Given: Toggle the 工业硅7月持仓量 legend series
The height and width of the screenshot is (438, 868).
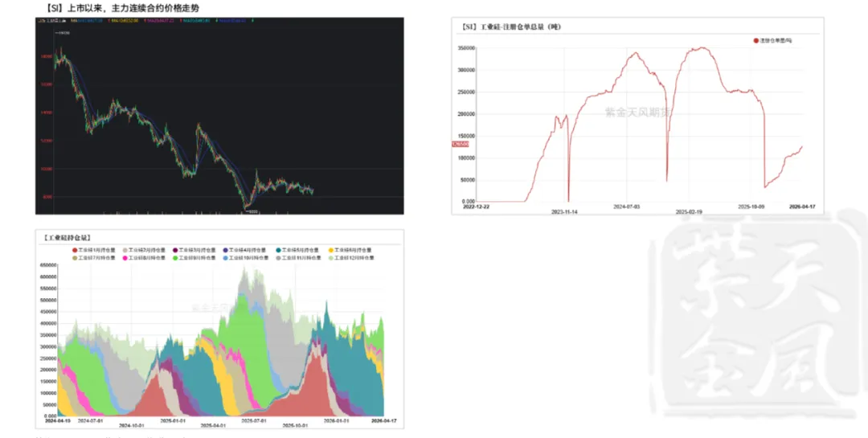Looking at the screenshot, I should (x=94, y=258).
